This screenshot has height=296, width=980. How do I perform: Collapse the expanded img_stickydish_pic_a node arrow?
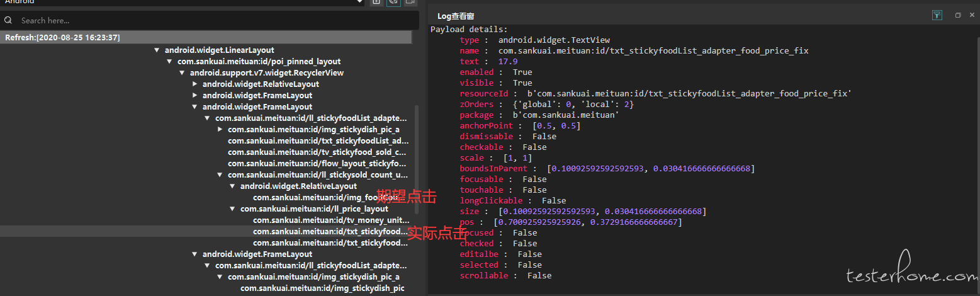tap(220, 276)
